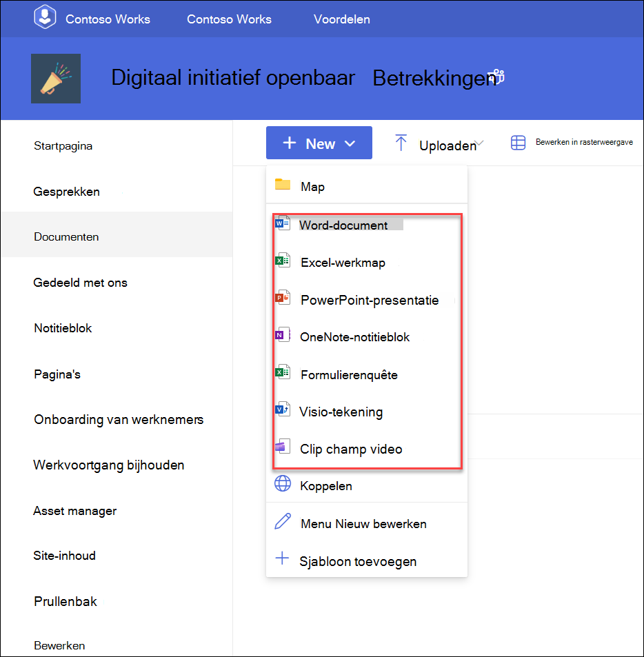
Task: Click the yellow folder icon for Map
Action: (283, 184)
